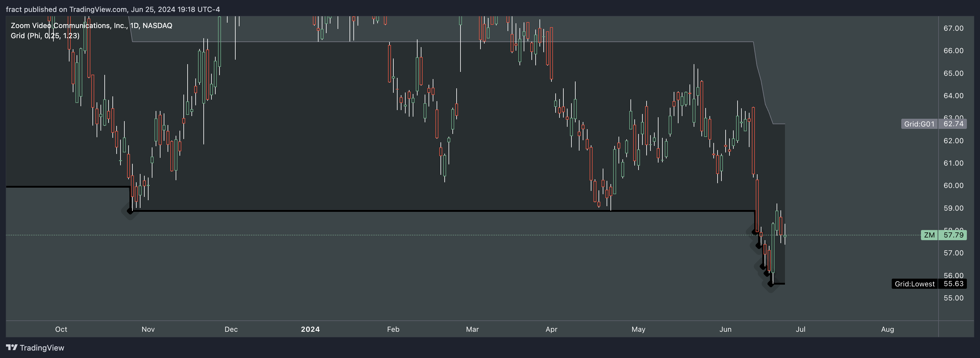
Task: Click the Mar label on time axis
Action: pos(472,329)
